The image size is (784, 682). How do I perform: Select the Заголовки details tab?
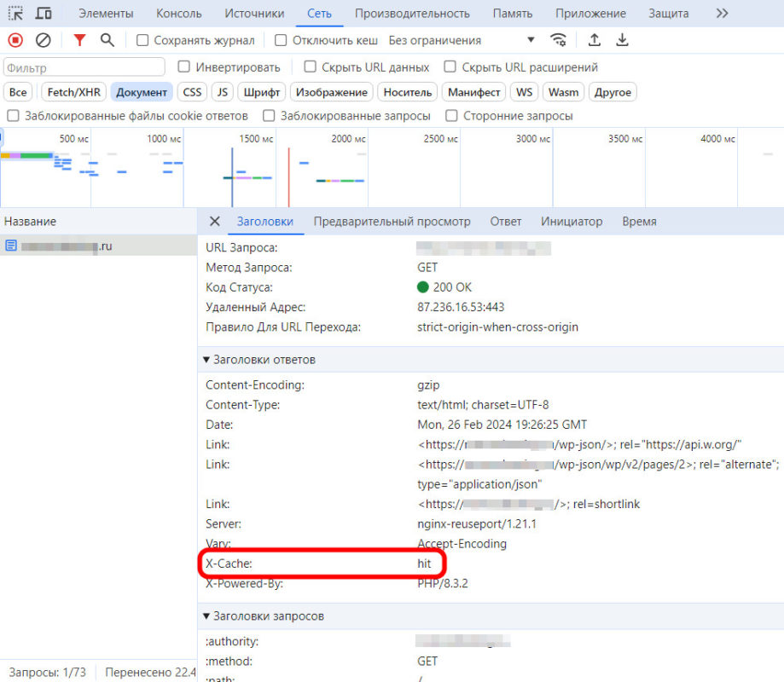265,222
